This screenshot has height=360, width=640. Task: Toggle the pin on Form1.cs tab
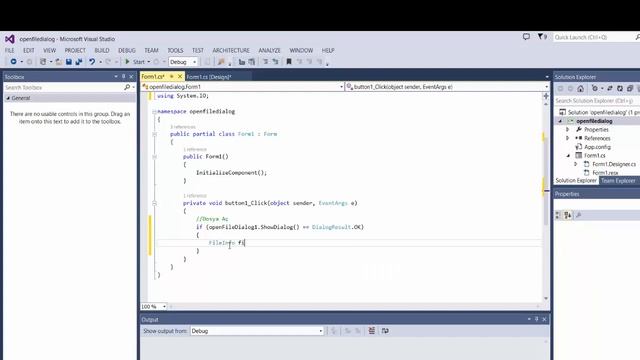171,76
